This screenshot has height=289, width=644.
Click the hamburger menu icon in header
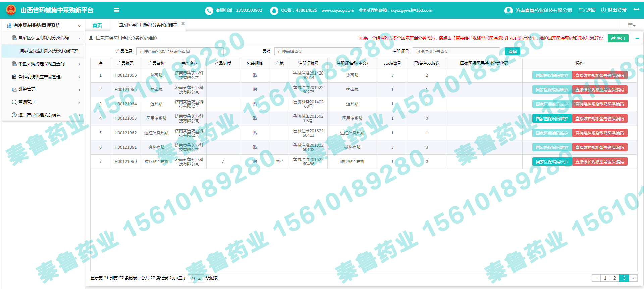[x=116, y=10]
